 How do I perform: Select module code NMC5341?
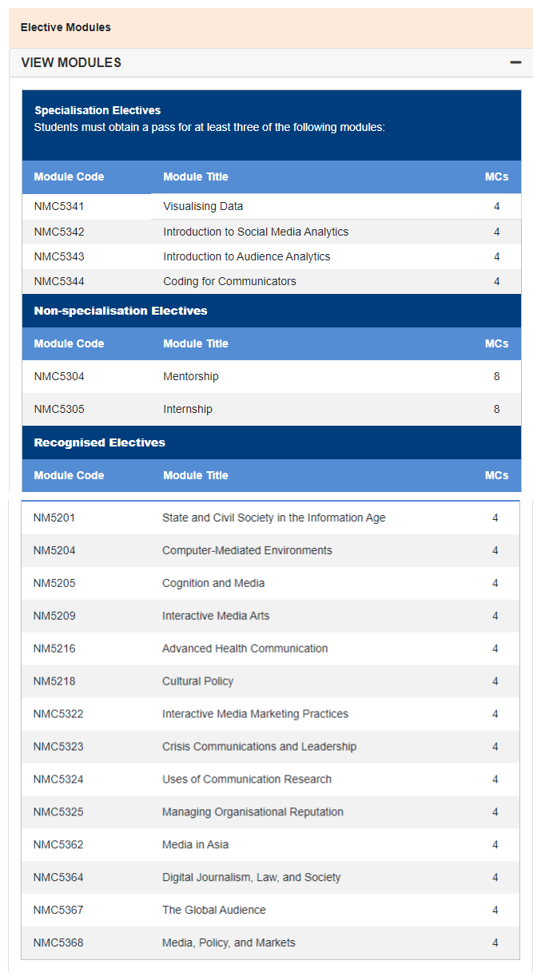point(59,206)
